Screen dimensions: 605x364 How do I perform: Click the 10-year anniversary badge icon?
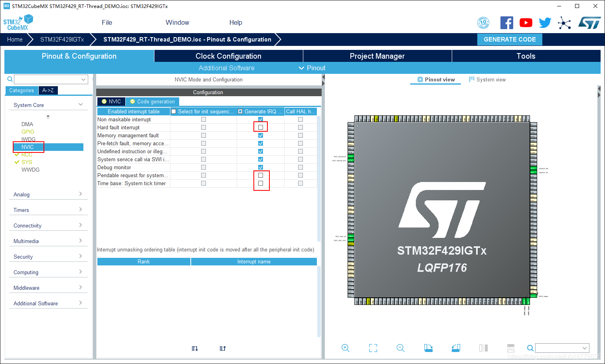(x=483, y=23)
